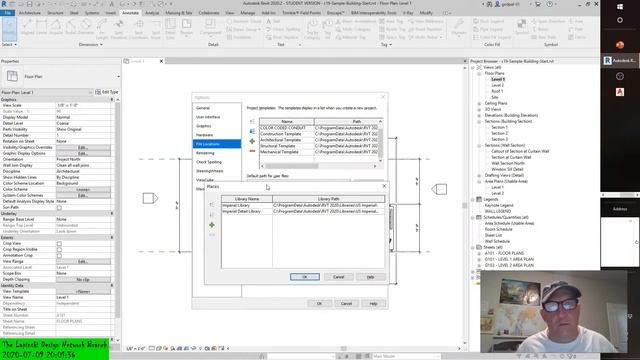The height and width of the screenshot is (360, 640).
Task: Select the Spot Elevation tool
Action: [x=119, y=29]
